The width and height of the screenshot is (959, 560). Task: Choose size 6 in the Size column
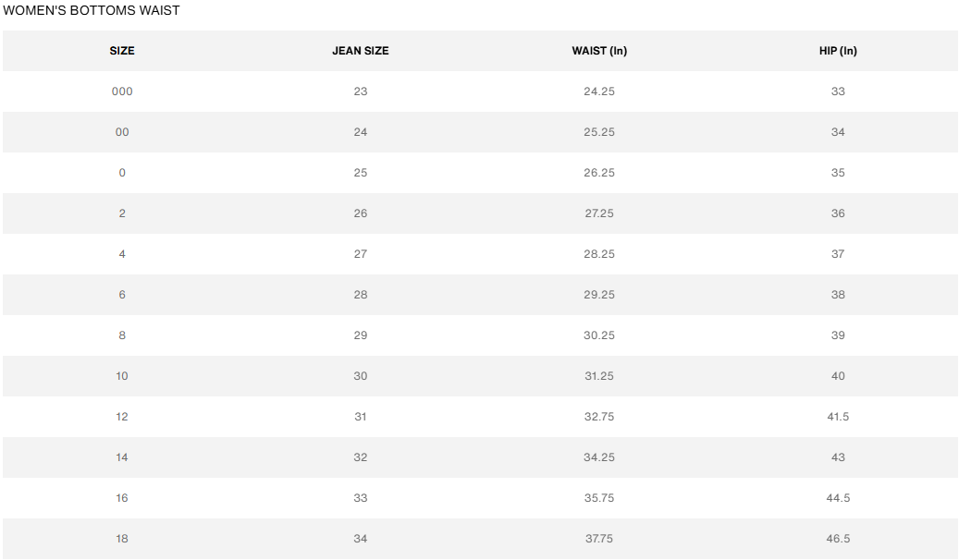pyautogui.click(x=122, y=295)
